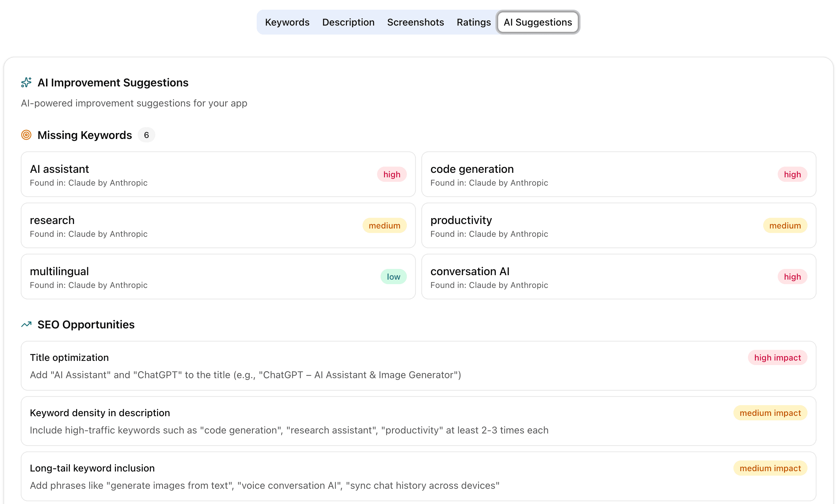Select the Screenshots tab
840x504 pixels.
(416, 22)
